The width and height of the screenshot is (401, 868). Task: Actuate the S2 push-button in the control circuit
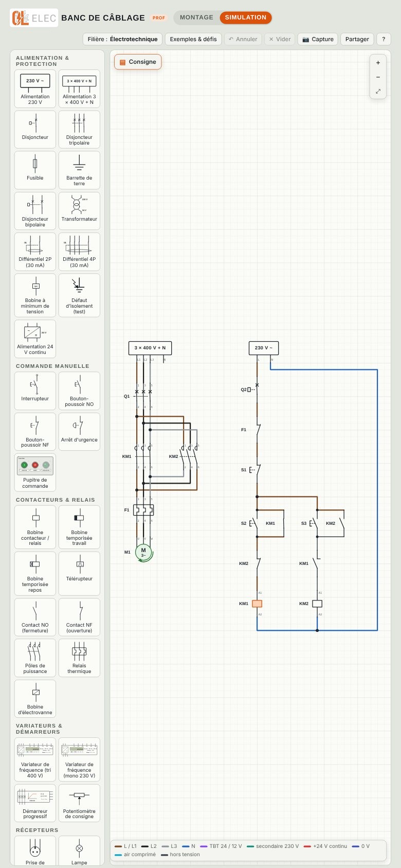[254, 523]
